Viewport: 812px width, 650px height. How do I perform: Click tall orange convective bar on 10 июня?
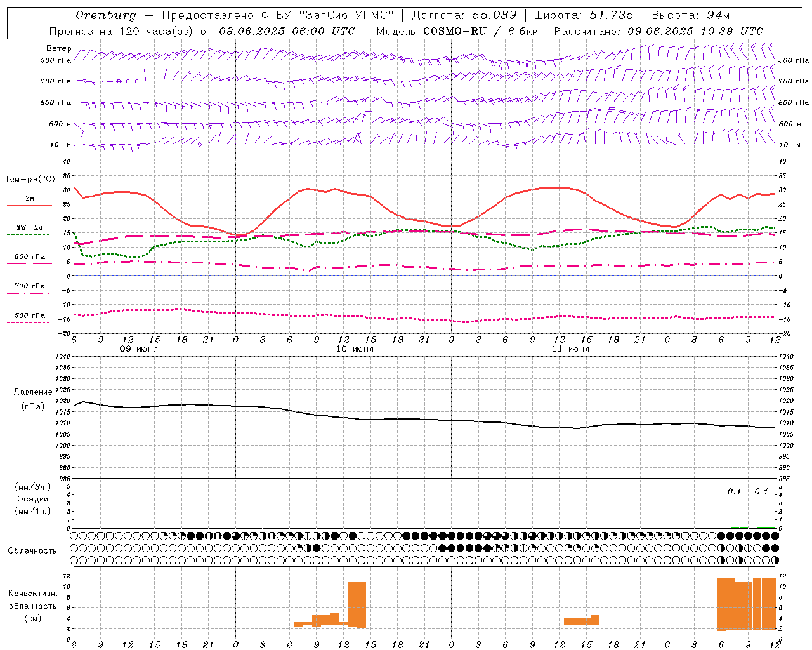[357, 605]
